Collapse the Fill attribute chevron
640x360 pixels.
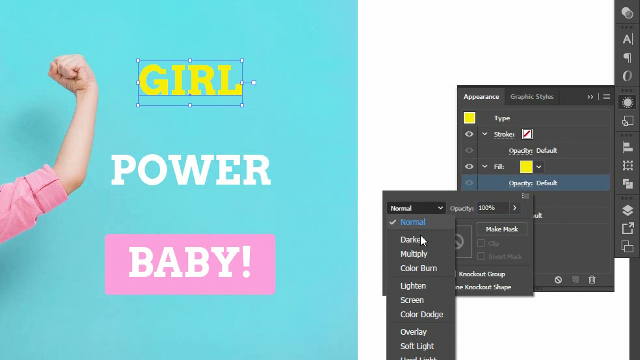(484, 167)
